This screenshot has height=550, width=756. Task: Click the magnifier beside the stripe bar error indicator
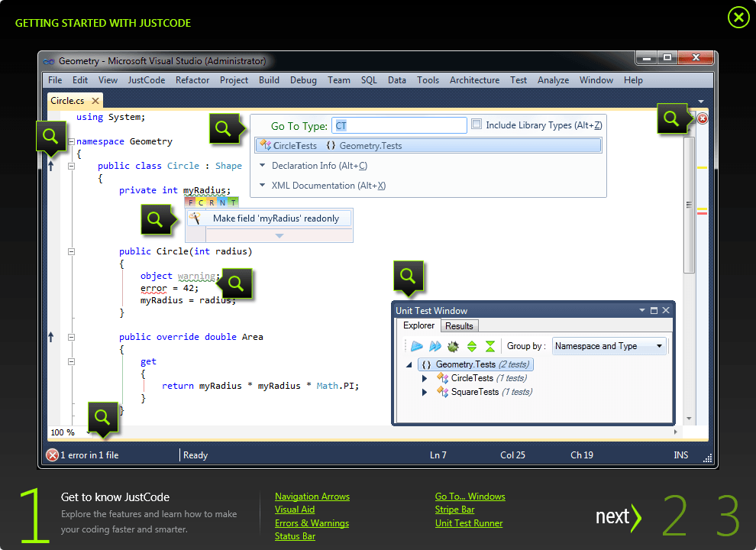coord(671,118)
